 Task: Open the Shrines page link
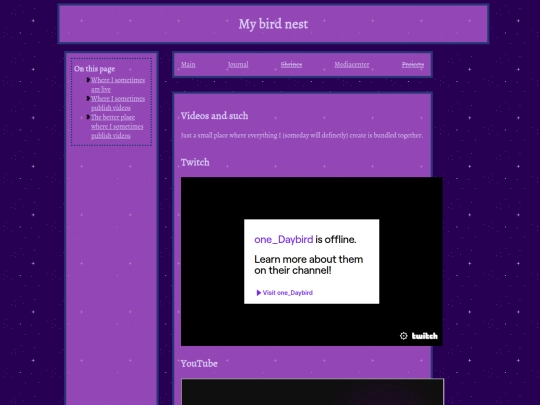click(291, 64)
